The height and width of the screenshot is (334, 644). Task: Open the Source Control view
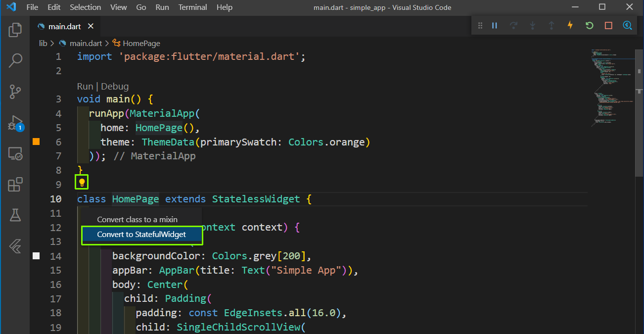tap(15, 92)
